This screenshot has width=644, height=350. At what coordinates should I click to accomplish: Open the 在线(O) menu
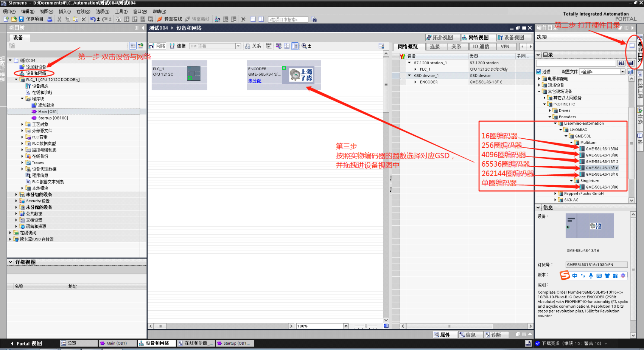[x=83, y=11]
